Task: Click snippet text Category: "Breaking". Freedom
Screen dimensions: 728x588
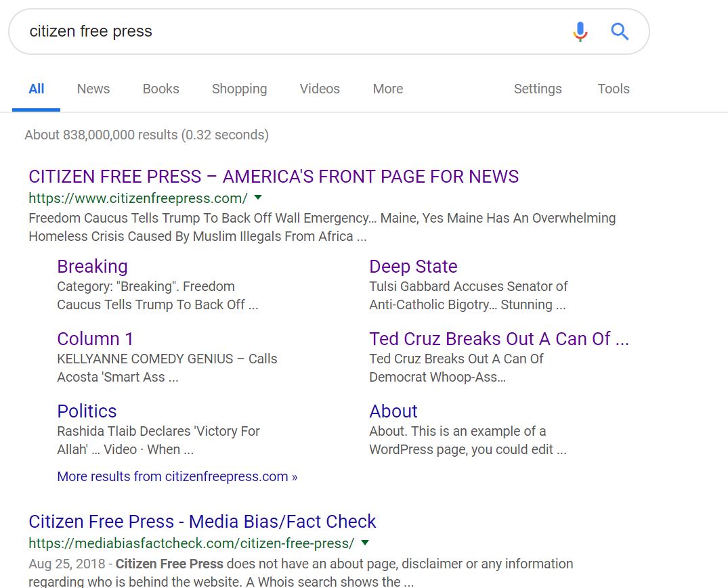Action: pyautogui.click(x=157, y=296)
